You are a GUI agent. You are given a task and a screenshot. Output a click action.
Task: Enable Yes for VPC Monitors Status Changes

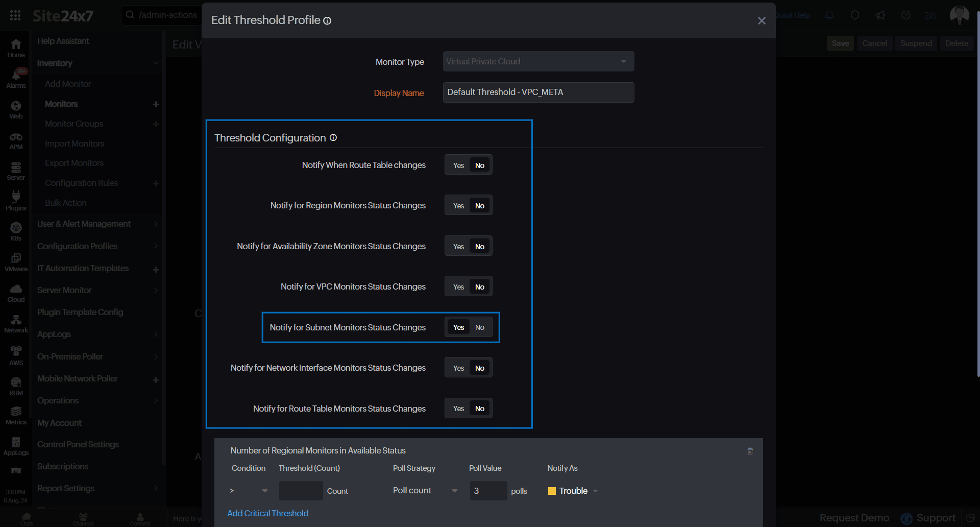458,287
